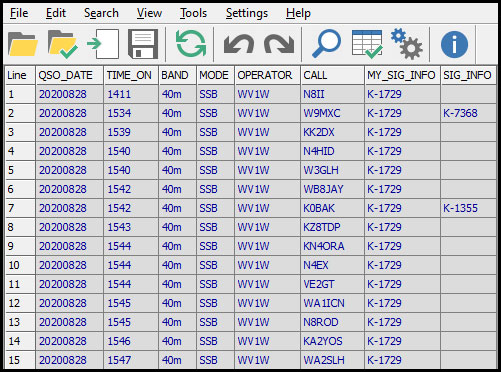Click TIME_ON cell 1543
Image resolution: width=501 pixels, height=372 pixels.
(131, 227)
